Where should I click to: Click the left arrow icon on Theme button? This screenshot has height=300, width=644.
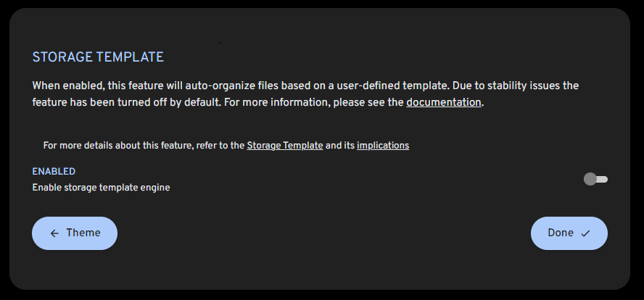coord(55,233)
